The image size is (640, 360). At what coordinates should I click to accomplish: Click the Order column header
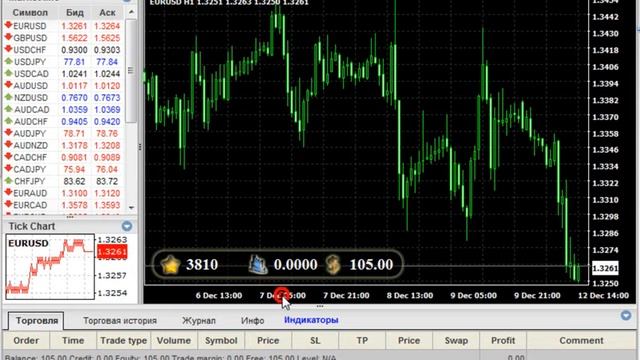pos(26,340)
